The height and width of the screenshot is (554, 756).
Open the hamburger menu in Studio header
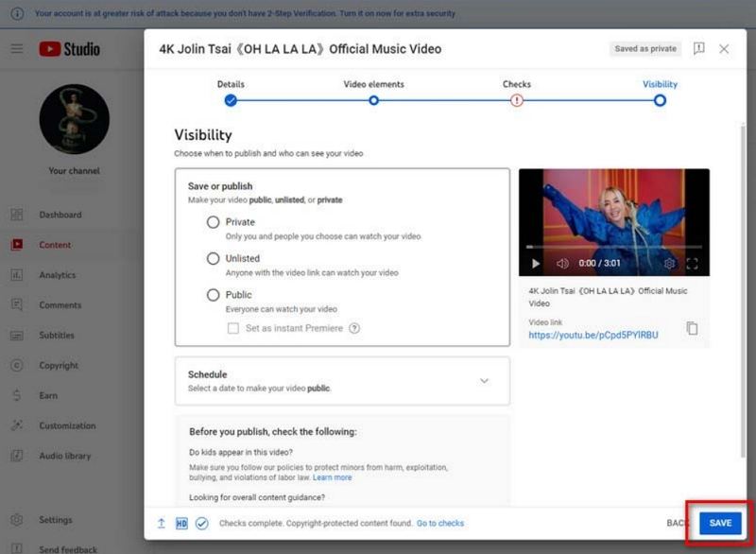coord(17,49)
